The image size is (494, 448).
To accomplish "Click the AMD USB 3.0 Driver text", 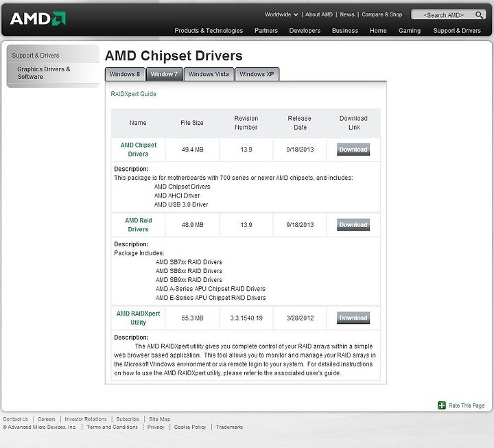I will (x=181, y=204).
